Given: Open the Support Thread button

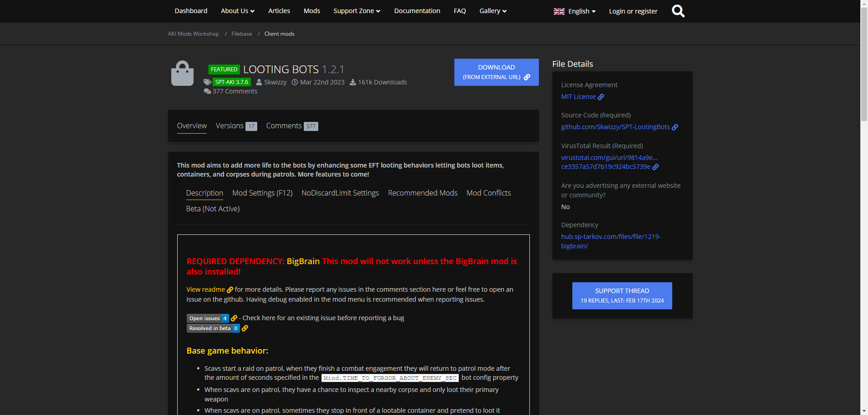Looking at the screenshot, I should coord(622,296).
